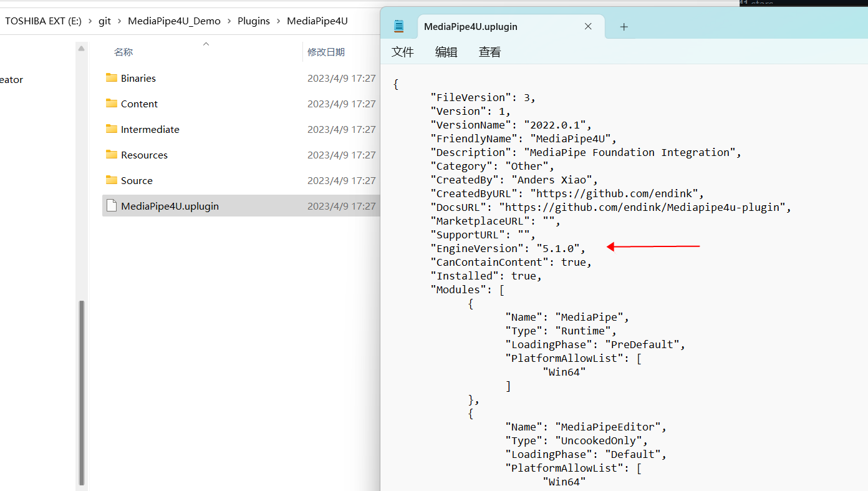The width and height of the screenshot is (868, 491).
Task: Open the Source folder
Action: [x=137, y=180]
